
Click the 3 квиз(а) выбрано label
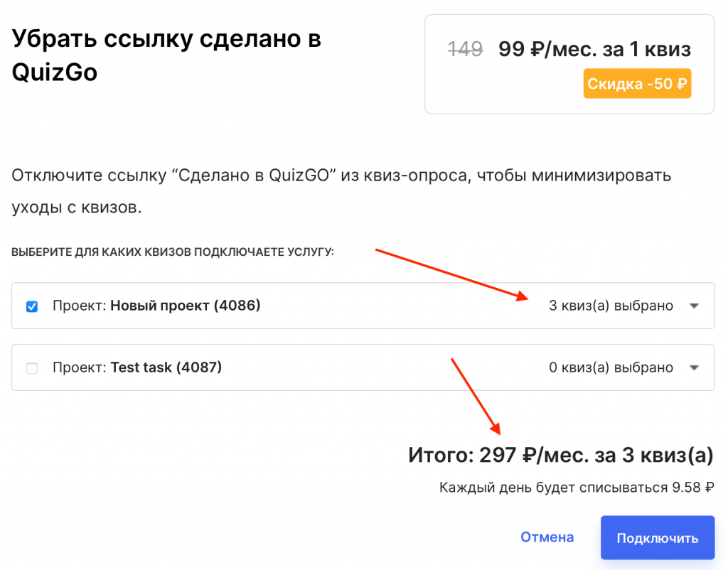[x=611, y=306]
